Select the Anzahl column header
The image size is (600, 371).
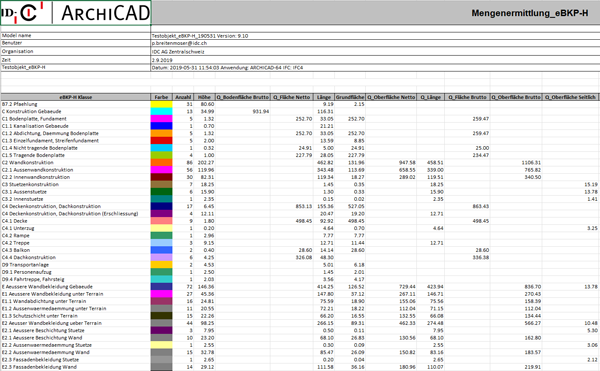[183, 97]
